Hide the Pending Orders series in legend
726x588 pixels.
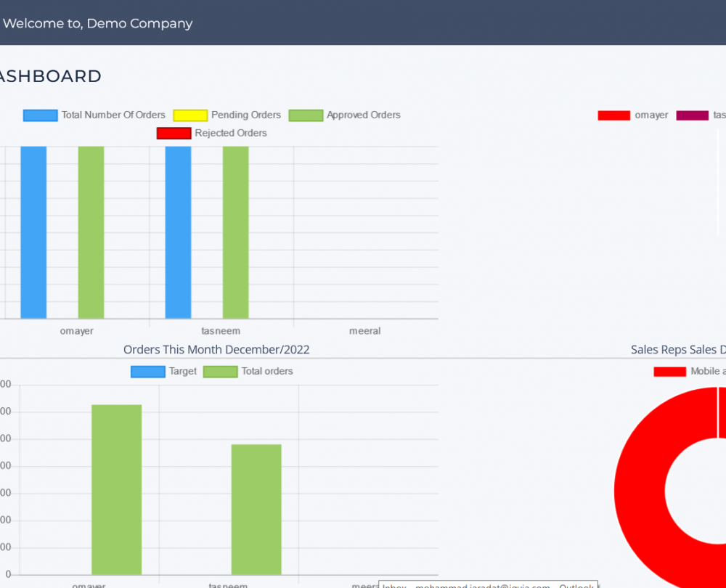[x=237, y=115]
